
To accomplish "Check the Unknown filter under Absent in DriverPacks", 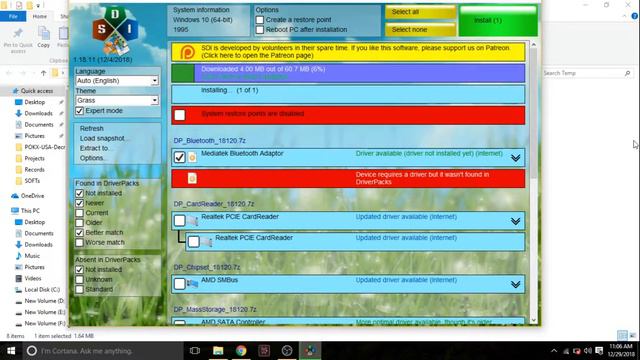I will click(x=80, y=279).
